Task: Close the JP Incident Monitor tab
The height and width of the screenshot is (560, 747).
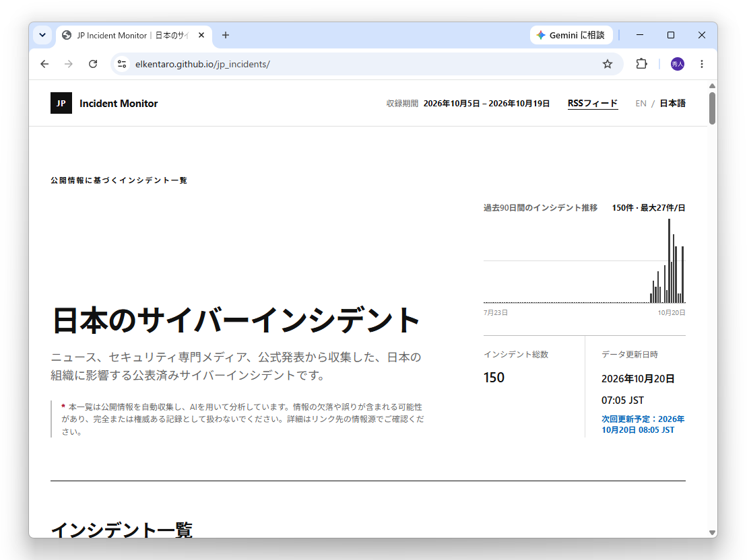Action: (201, 35)
